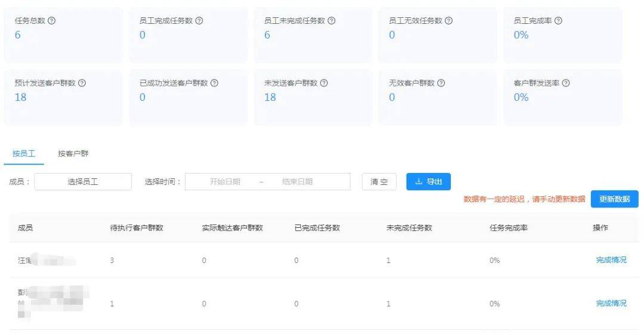The height and width of the screenshot is (334, 644).
Task: Click the 员工未完成任务数 value 6
Action: point(267,35)
